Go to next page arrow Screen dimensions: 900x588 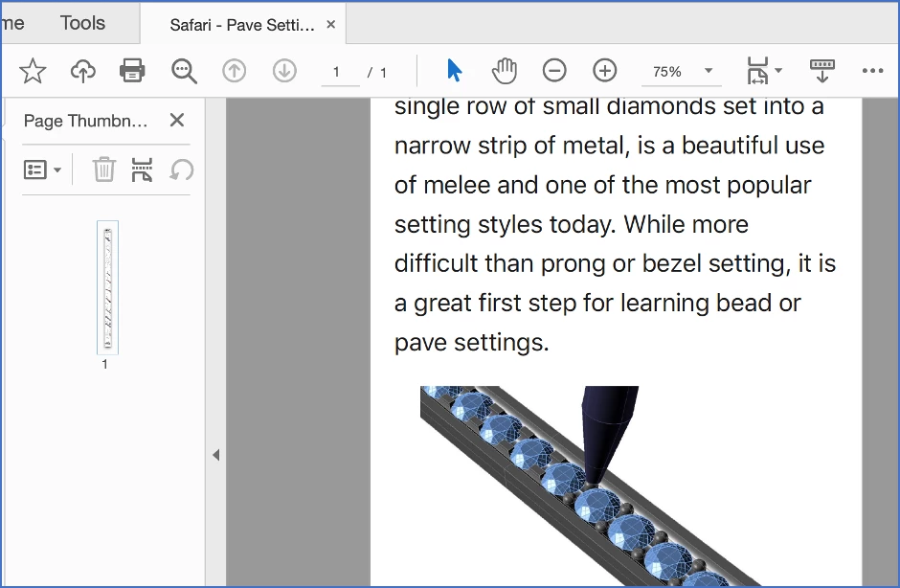284,71
